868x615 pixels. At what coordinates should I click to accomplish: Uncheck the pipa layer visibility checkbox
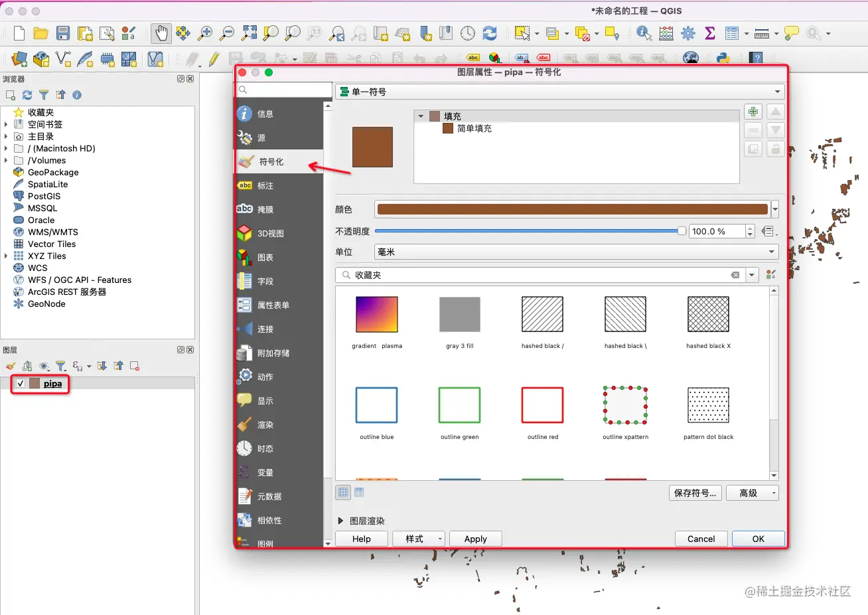(x=21, y=383)
